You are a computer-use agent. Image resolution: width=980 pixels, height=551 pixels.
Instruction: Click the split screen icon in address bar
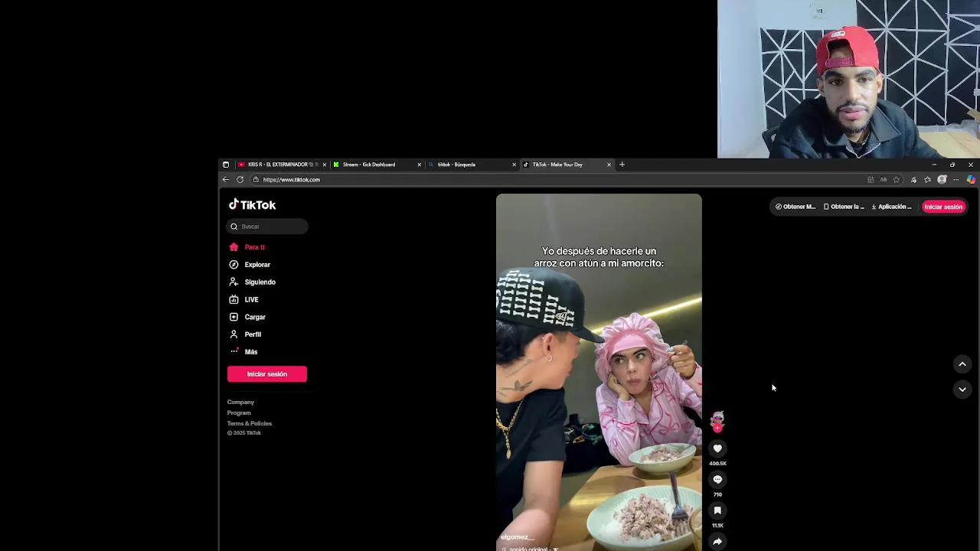click(871, 180)
